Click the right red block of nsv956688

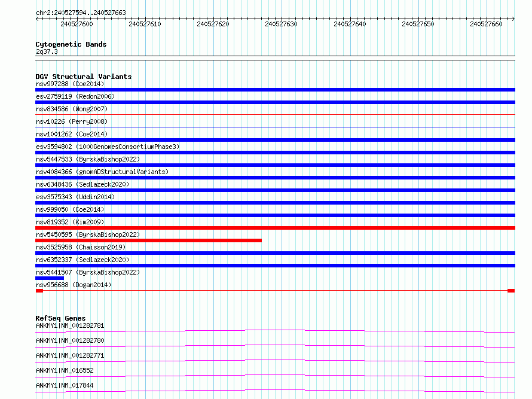tap(511, 291)
